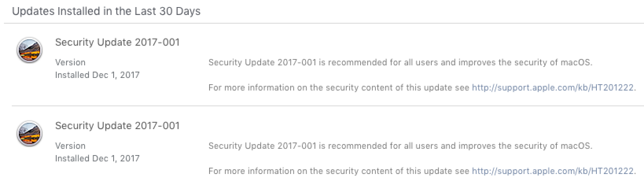This screenshot has height=185, width=644.
Task: Click the Version label under the first update
Action: pos(70,63)
